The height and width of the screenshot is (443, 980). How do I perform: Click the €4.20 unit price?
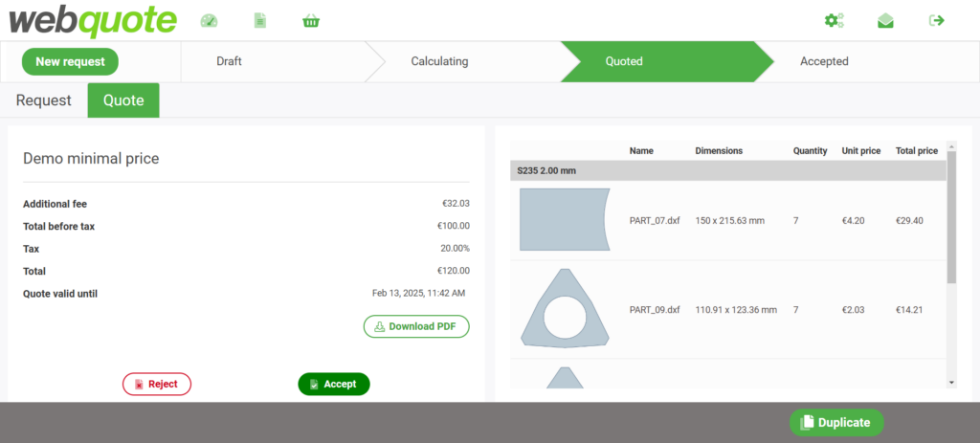[853, 221]
